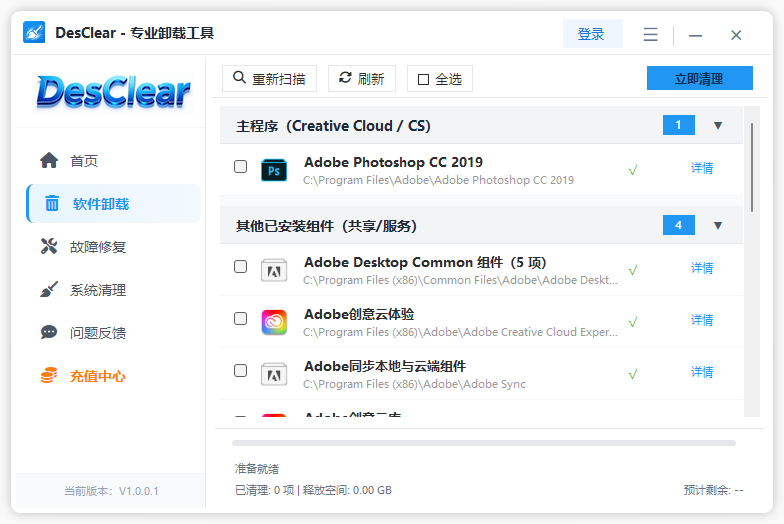This screenshot has height=524, width=784.
Task: Click green check mark for Adobe Desktop Common
Action: point(633,270)
